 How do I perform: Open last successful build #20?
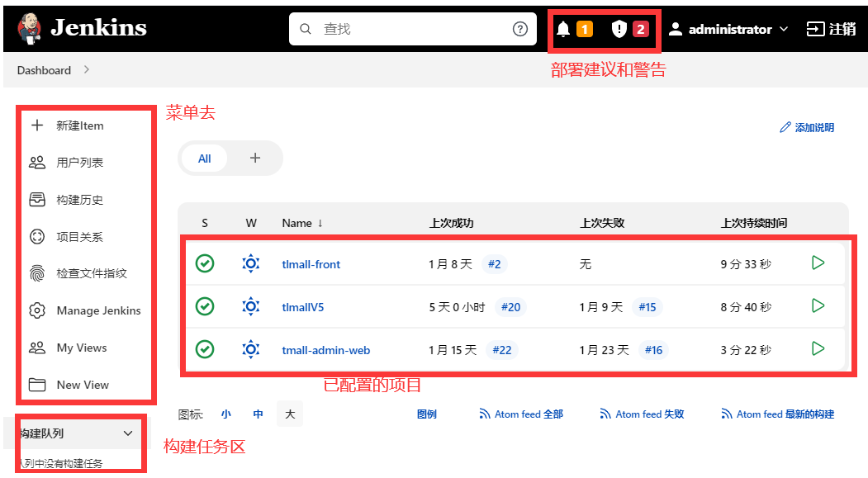pyautogui.click(x=510, y=307)
